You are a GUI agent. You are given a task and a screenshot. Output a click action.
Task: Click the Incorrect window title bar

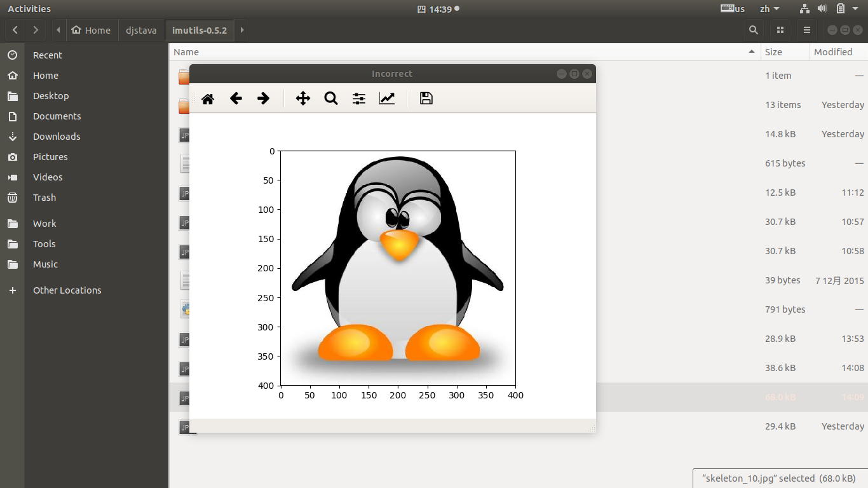pos(392,74)
